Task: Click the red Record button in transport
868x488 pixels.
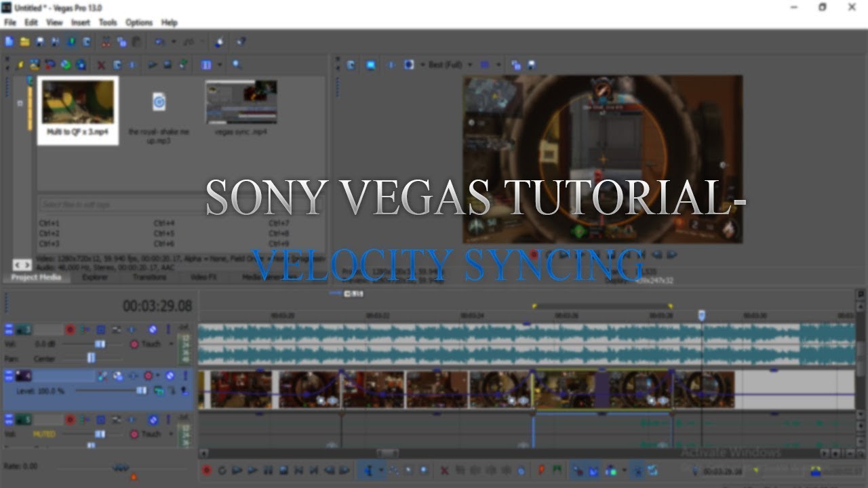Action: [x=206, y=470]
